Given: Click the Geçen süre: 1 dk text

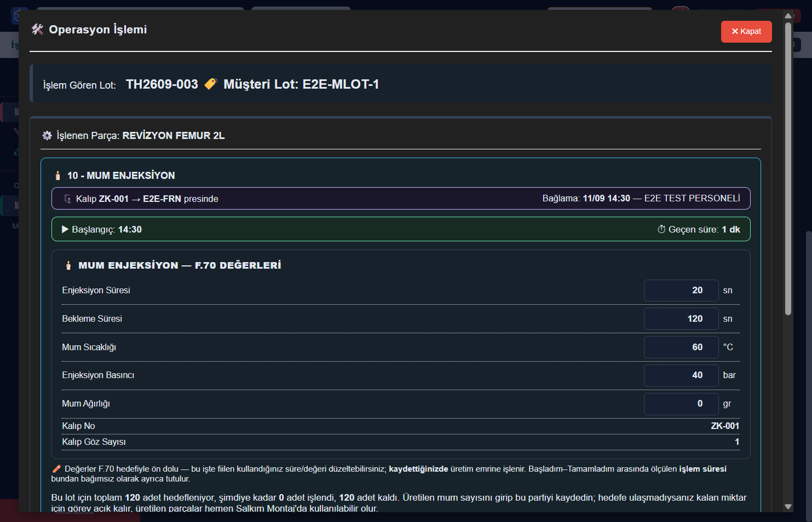Looking at the screenshot, I should [704, 230].
